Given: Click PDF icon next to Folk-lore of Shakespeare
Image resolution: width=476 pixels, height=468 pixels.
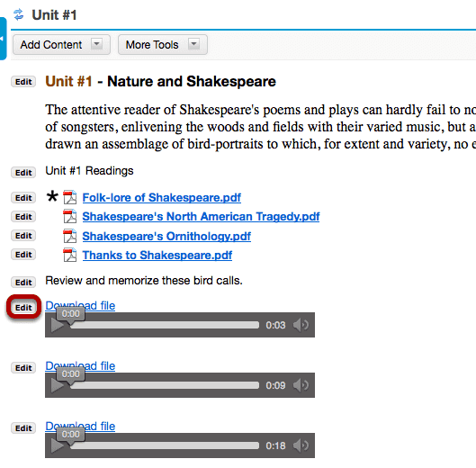Looking at the screenshot, I should [x=70, y=197].
